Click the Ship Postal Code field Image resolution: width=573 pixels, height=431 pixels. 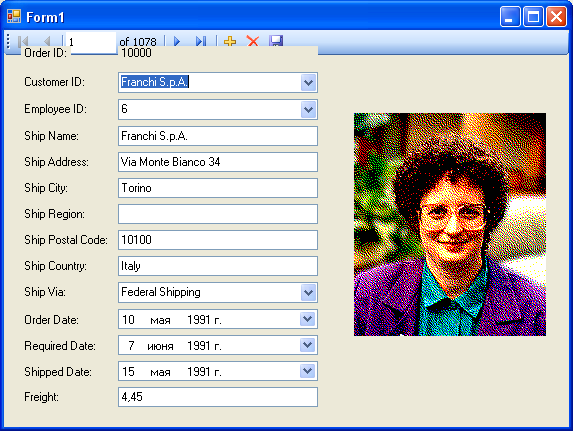(218, 240)
